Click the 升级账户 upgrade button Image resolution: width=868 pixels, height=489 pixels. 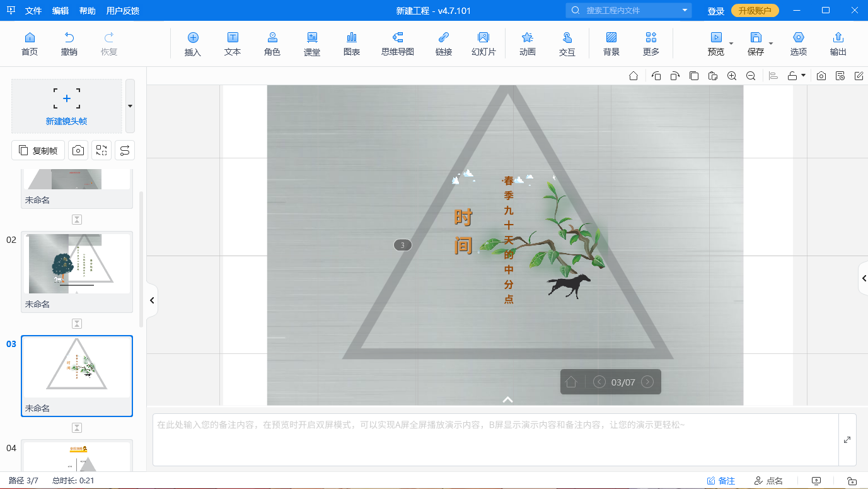(755, 11)
